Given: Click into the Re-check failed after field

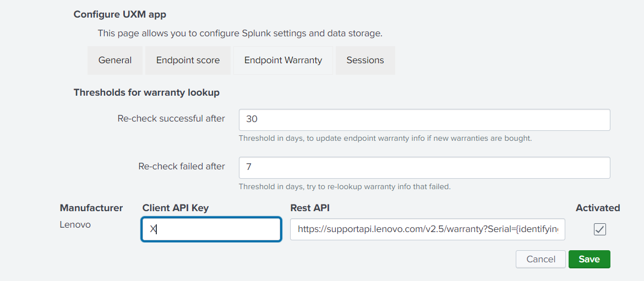Looking at the screenshot, I should coord(424,167).
